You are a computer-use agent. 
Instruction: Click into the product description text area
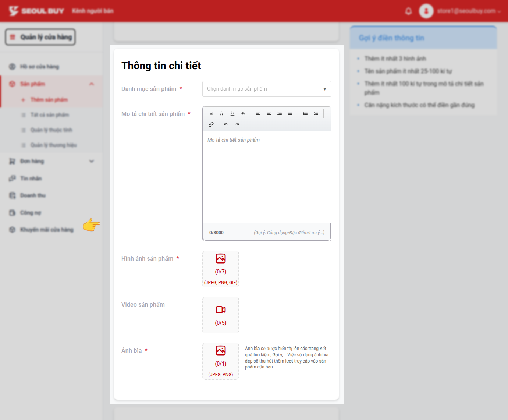(x=267, y=177)
